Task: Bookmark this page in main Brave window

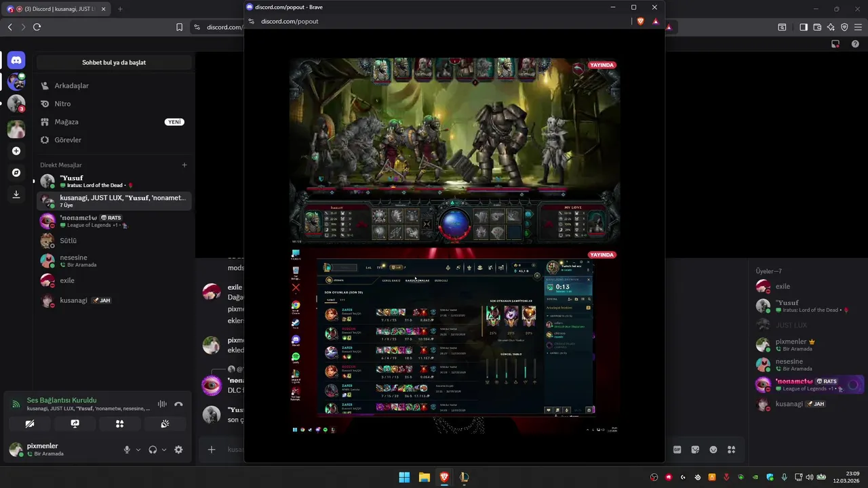Action: click(179, 27)
